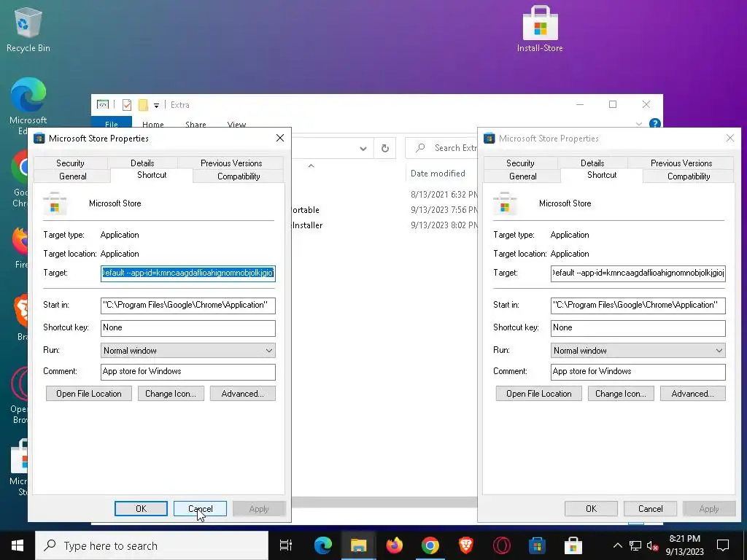Click OK in the right Properties dialog
The height and width of the screenshot is (560, 747).
click(591, 508)
